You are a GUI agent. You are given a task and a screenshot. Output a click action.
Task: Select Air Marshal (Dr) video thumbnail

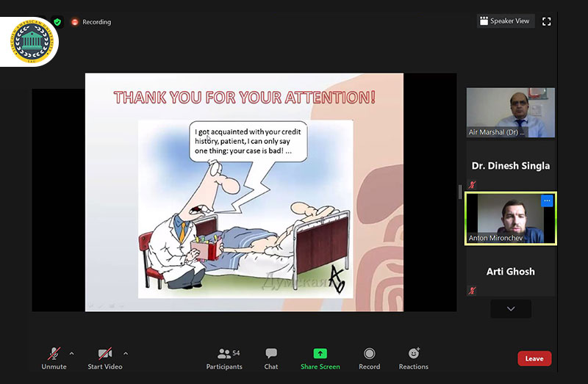(511, 112)
